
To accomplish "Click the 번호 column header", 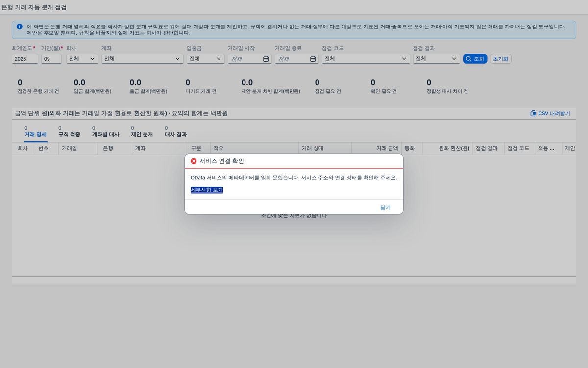I will coord(46,148).
